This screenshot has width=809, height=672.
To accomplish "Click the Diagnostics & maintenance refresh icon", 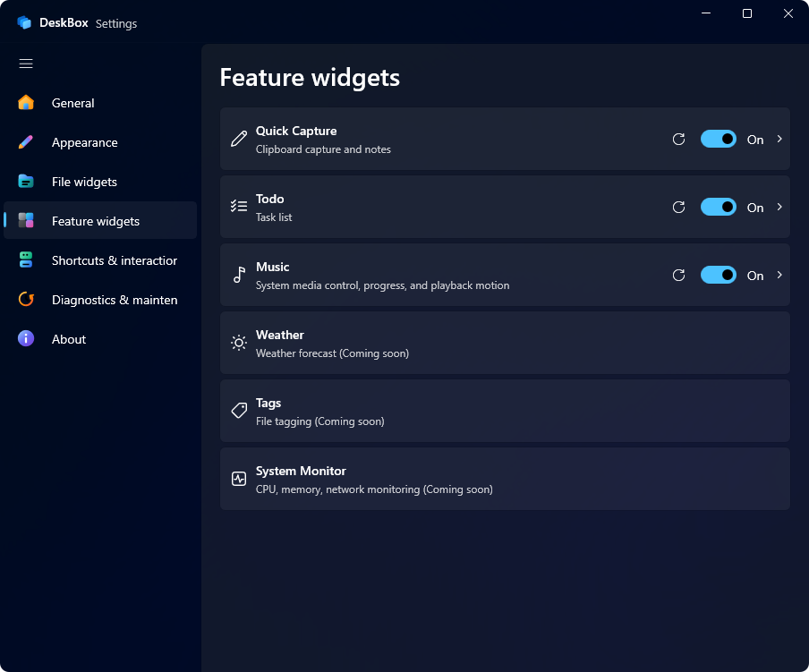I will tap(26, 299).
